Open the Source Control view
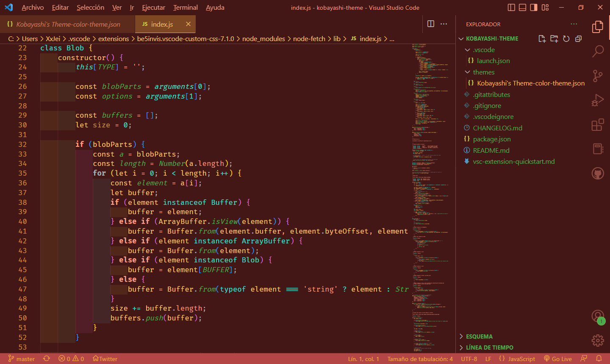The height and width of the screenshot is (364, 610). (597, 75)
